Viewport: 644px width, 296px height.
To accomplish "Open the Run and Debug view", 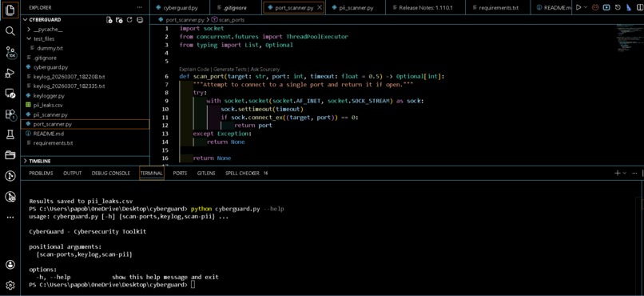I will [10, 73].
